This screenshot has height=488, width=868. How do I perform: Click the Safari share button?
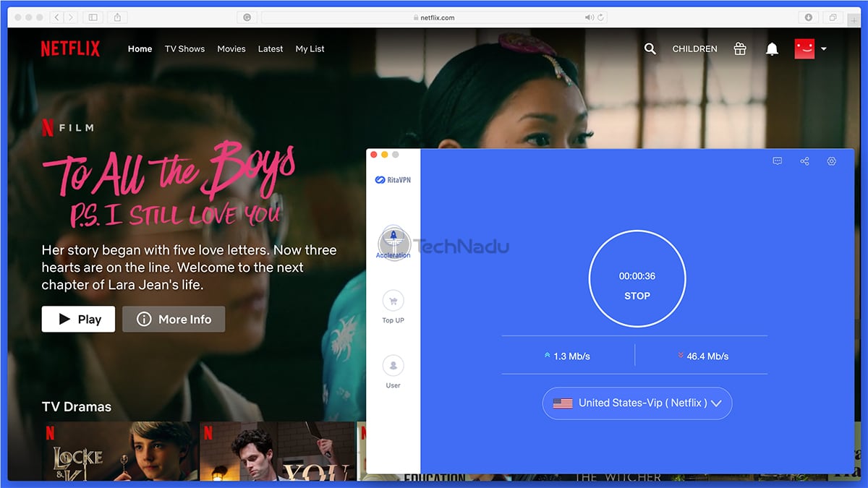(117, 17)
